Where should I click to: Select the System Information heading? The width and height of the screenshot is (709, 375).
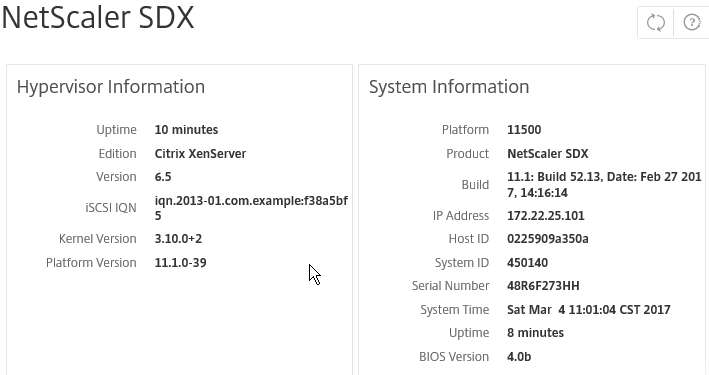449,87
